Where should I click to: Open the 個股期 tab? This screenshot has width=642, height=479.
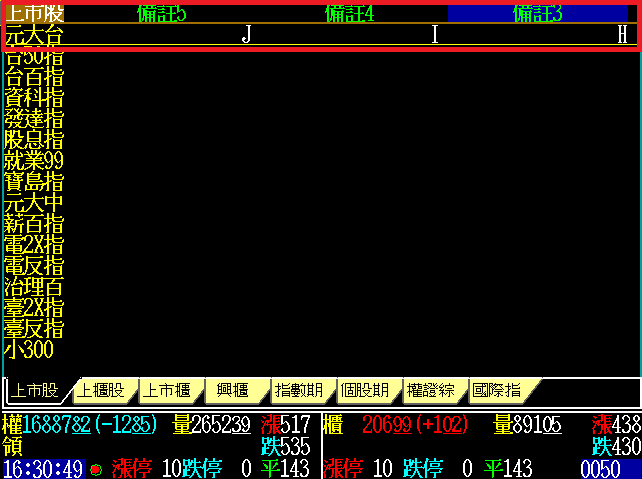tap(364, 390)
